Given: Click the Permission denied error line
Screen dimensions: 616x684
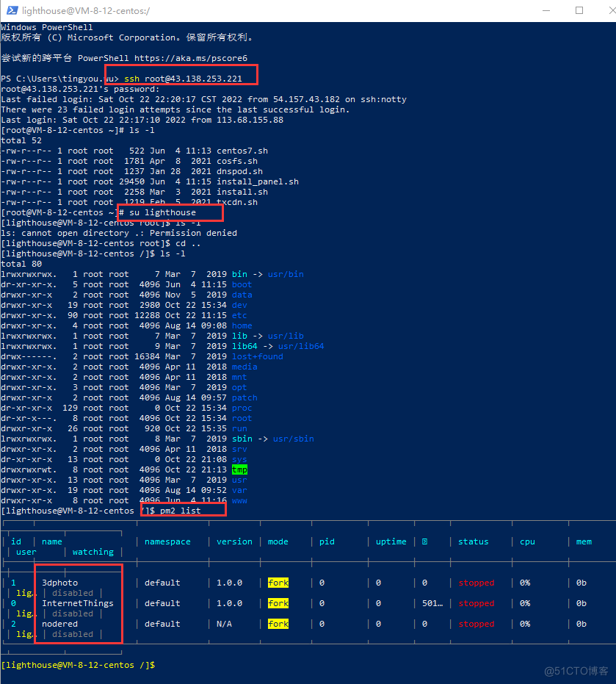Looking at the screenshot, I should pos(119,234).
